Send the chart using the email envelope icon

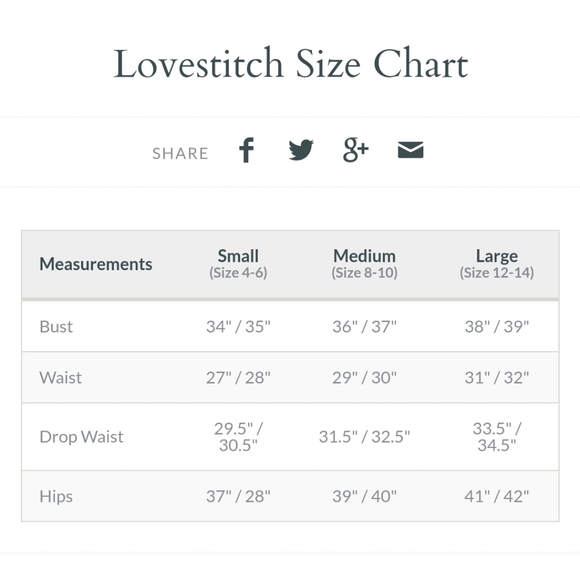click(410, 150)
